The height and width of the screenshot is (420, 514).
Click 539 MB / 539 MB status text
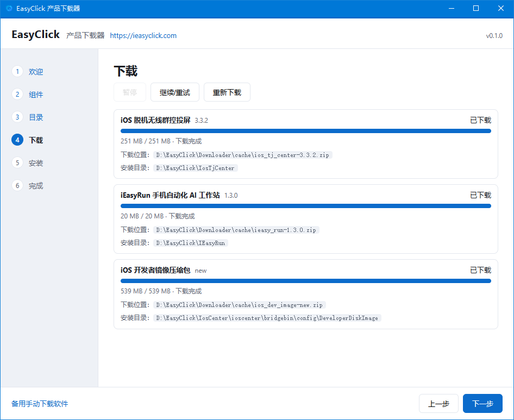(161, 291)
